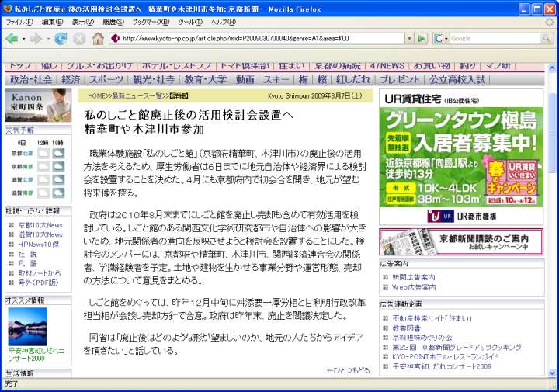Image resolution: width=559 pixels, height=392 pixels.
Task: Reload the page with the refresh icon
Action: pyautogui.click(x=61, y=38)
